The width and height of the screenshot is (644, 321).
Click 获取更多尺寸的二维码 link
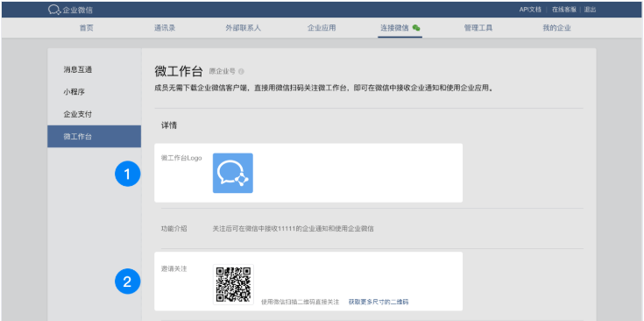(x=379, y=302)
